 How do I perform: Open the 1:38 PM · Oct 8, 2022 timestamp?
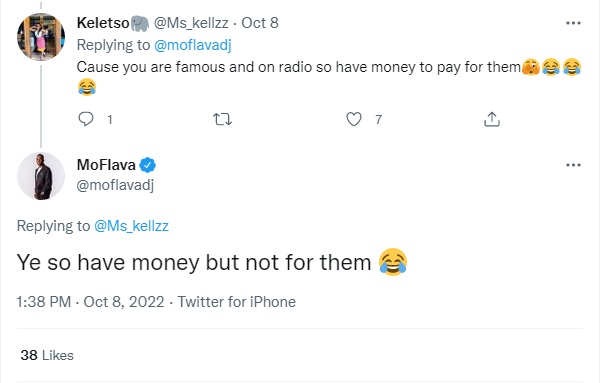point(90,302)
